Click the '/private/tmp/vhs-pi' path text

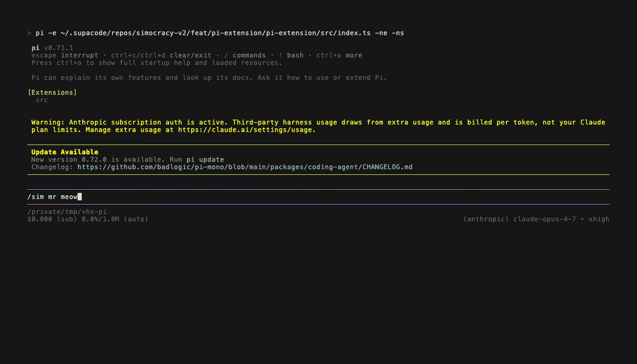(x=67, y=212)
